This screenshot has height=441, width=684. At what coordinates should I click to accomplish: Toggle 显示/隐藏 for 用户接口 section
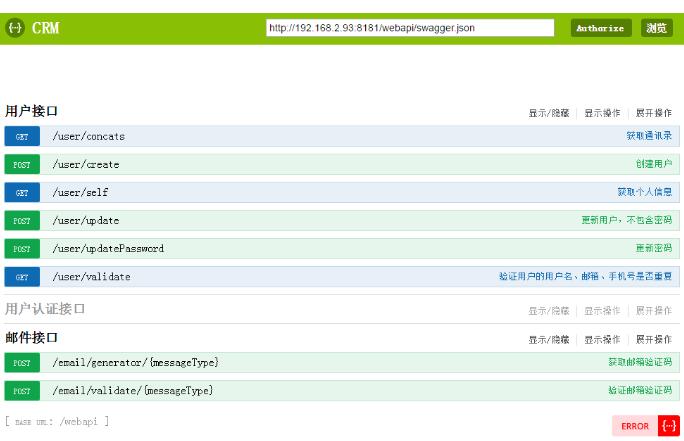coord(548,113)
